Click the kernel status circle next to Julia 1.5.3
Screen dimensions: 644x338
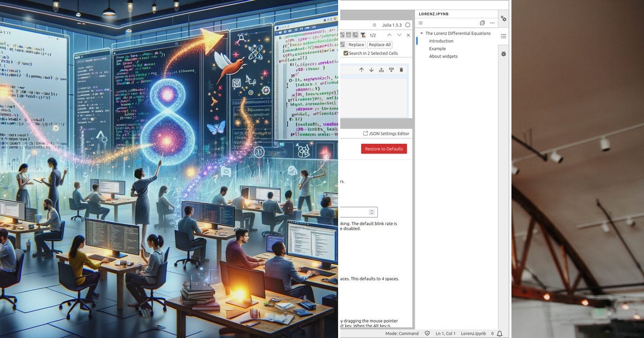tap(407, 25)
